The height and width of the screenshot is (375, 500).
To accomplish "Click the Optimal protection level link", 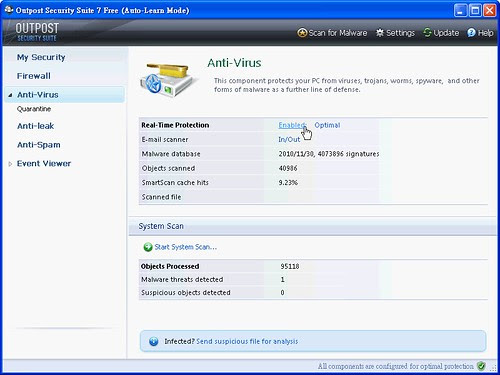I will 327,125.
